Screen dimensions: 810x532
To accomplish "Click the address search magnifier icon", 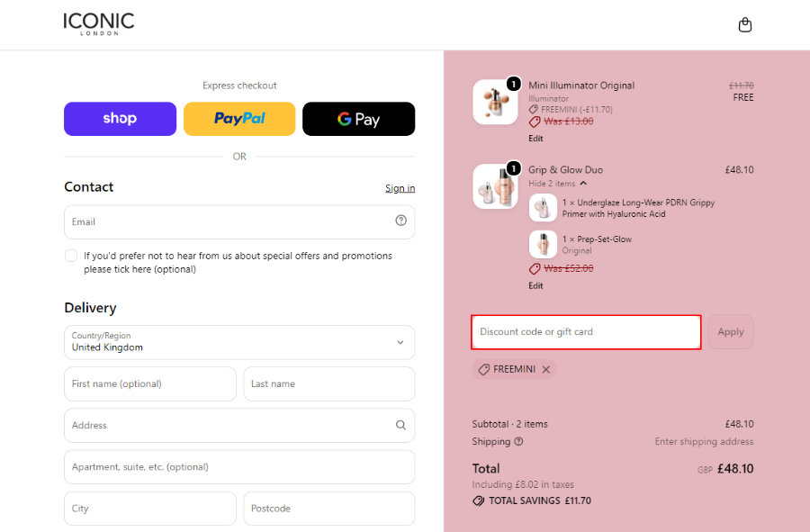I will tap(400, 425).
